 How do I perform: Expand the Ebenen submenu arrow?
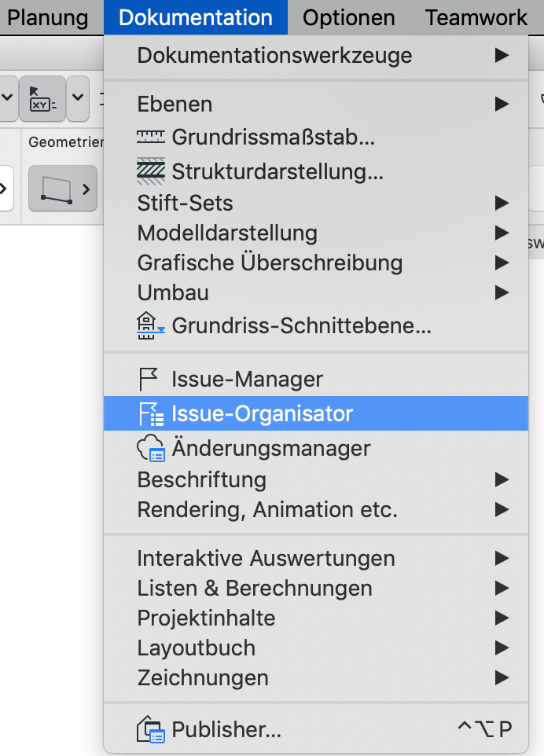501,104
